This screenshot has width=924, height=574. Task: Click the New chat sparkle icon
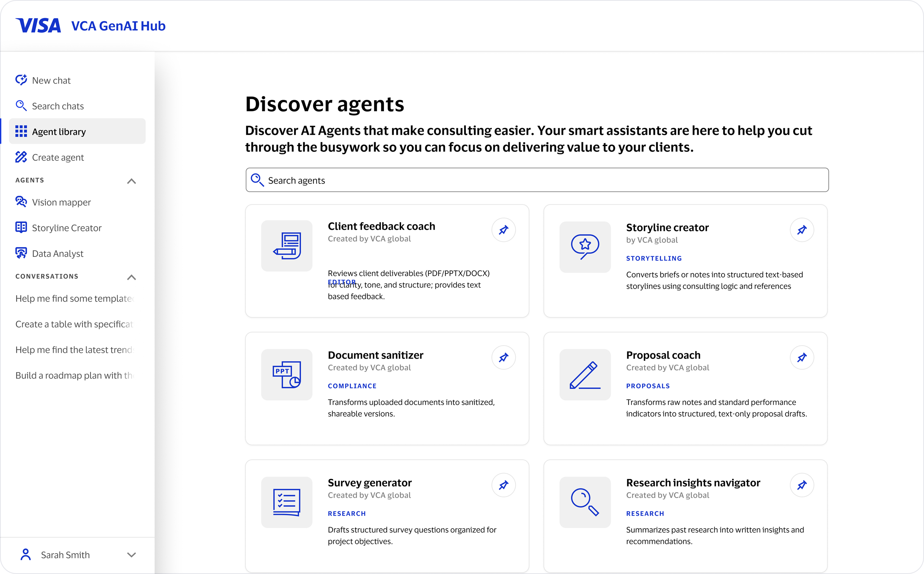tap(21, 80)
